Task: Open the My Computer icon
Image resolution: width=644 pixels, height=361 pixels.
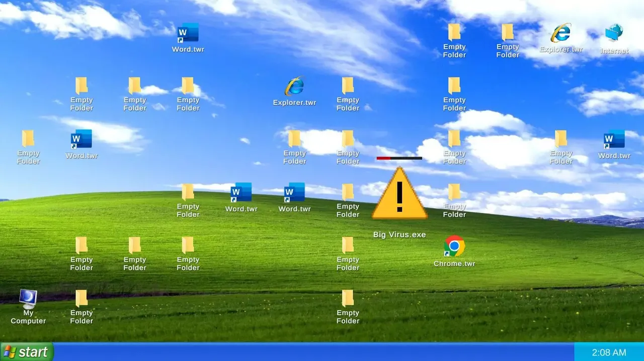Action: coord(28,307)
